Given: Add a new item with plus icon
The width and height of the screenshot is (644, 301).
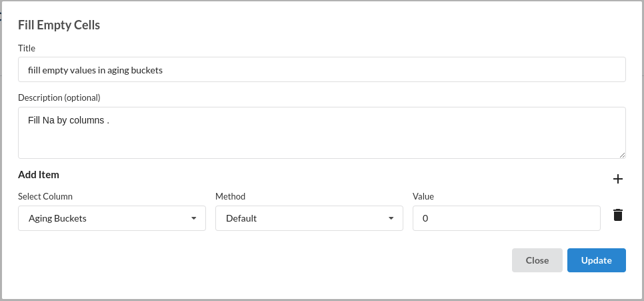Looking at the screenshot, I should point(618,179).
